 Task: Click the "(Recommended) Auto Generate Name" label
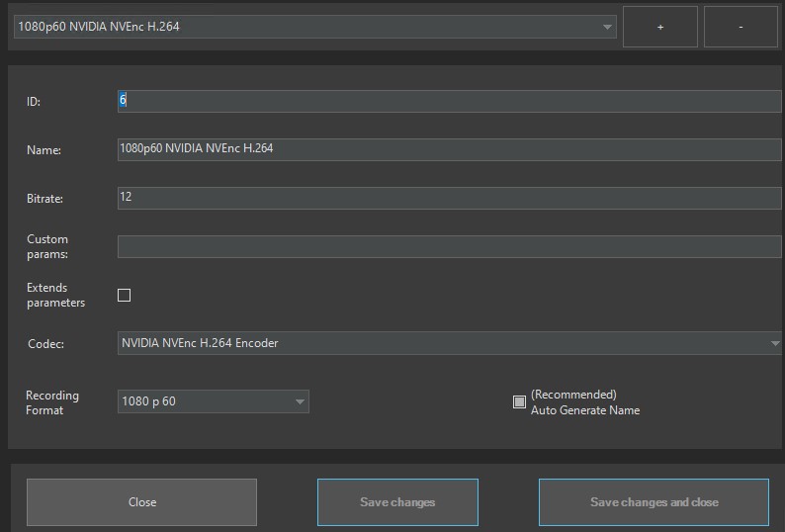pos(584,402)
